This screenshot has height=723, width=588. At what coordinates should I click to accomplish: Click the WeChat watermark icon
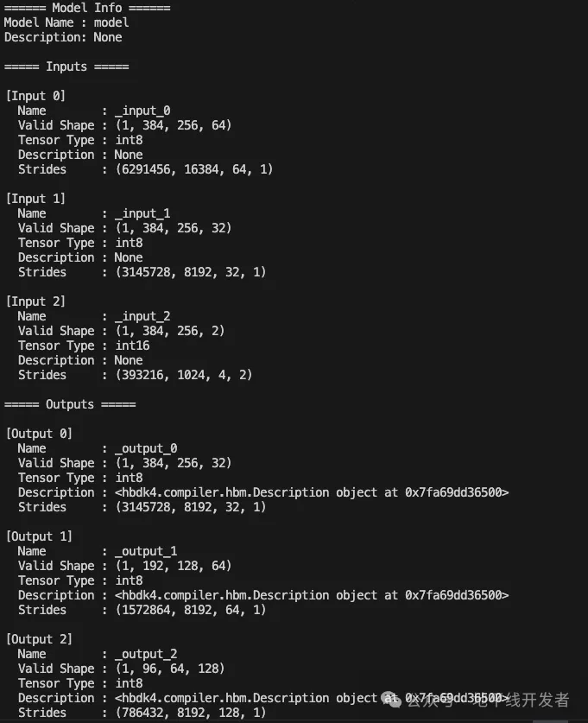(x=392, y=700)
